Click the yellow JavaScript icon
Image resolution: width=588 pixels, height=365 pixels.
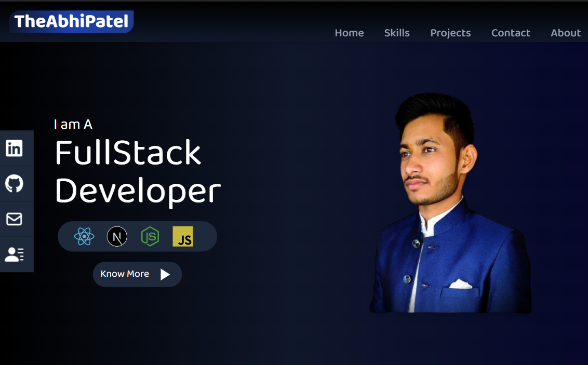(183, 236)
